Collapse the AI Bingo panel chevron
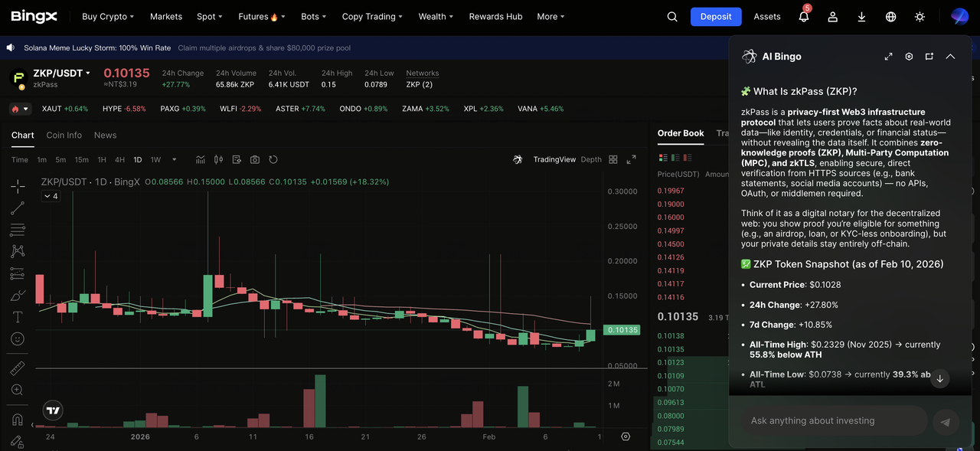The width and height of the screenshot is (980, 451). [950, 57]
